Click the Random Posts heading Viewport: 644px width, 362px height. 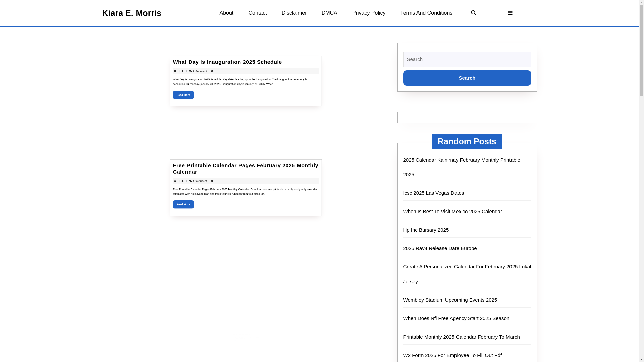467,141
